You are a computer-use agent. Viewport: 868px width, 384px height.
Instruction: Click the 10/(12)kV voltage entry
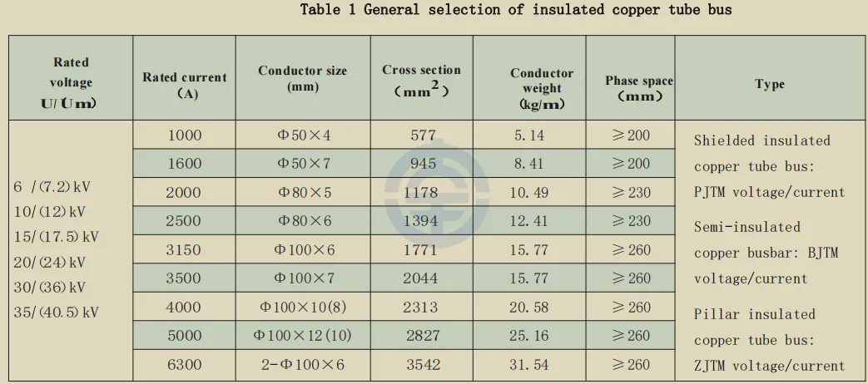pos(50,212)
